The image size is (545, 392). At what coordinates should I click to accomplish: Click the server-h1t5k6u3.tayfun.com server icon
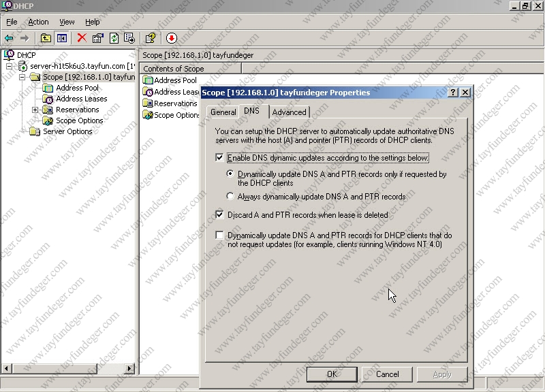pyautogui.click(x=22, y=66)
